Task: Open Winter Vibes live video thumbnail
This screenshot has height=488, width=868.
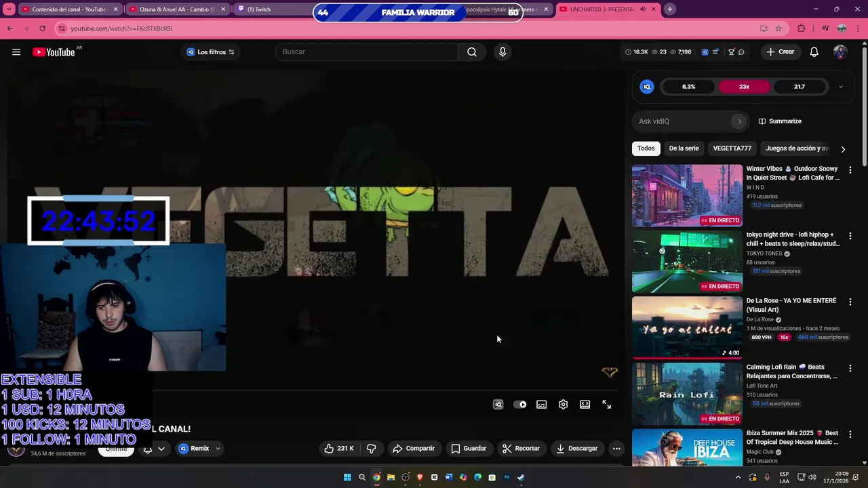Action: (687, 196)
